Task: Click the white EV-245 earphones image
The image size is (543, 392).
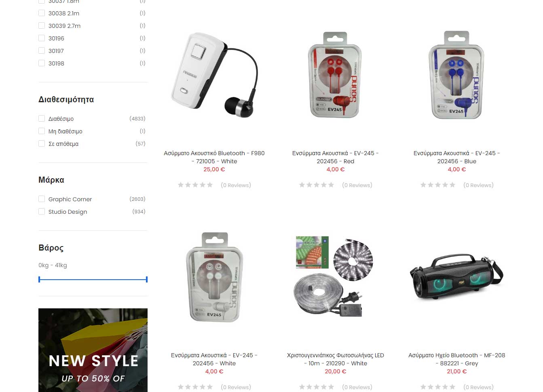Action: [x=214, y=277]
